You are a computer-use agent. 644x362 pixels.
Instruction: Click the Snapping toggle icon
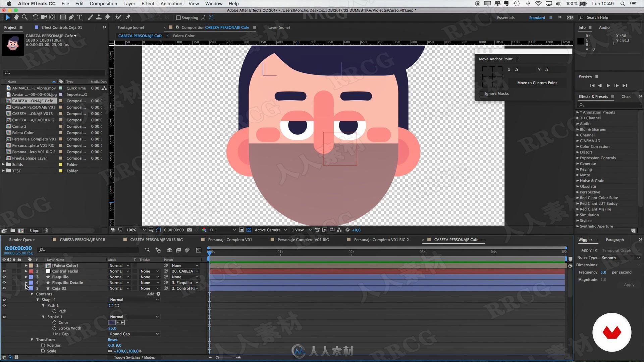(178, 18)
